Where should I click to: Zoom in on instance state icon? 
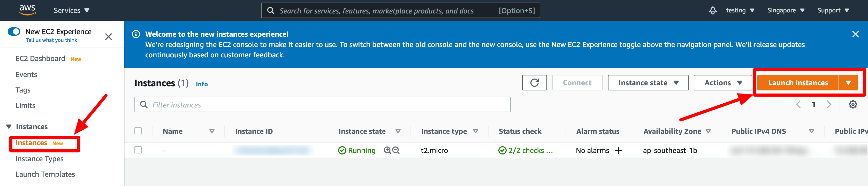click(387, 150)
